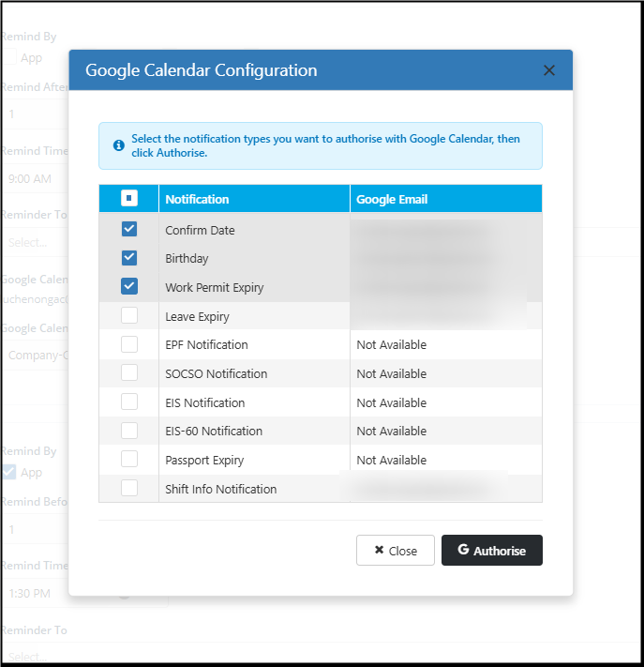Click the EIS Notification label

click(x=205, y=402)
